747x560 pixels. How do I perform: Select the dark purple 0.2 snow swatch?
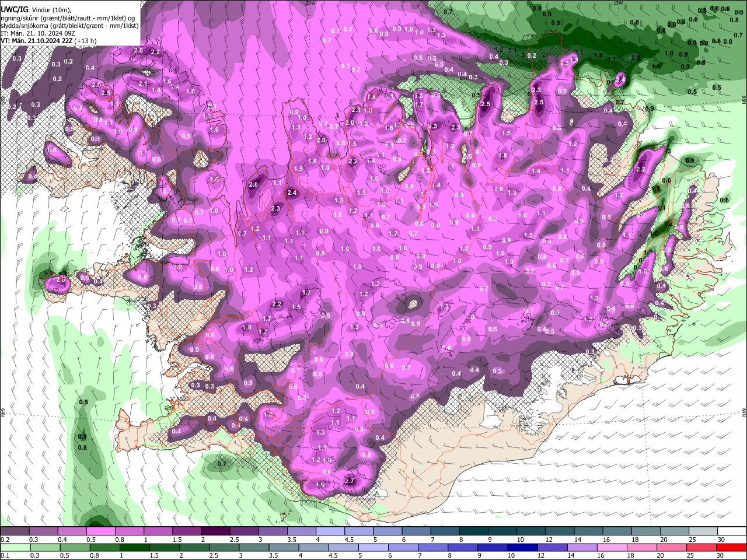(x=15, y=532)
